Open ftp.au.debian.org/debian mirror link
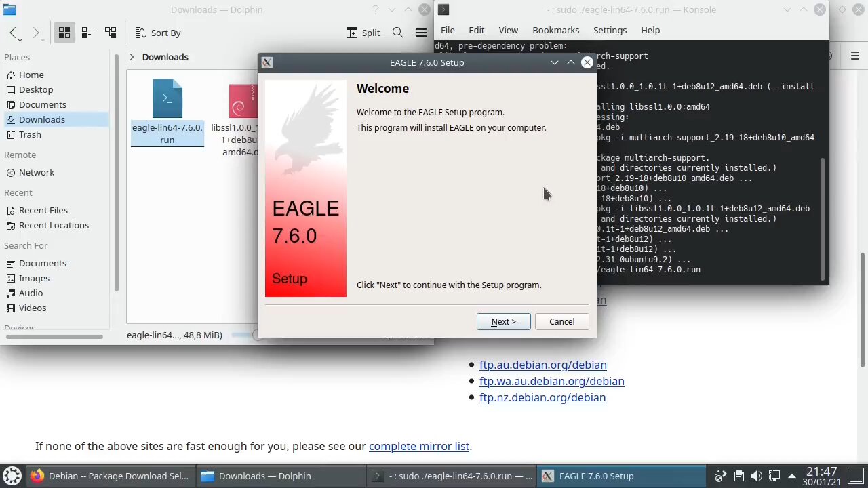Viewport: 868px width, 488px height. (x=542, y=365)
